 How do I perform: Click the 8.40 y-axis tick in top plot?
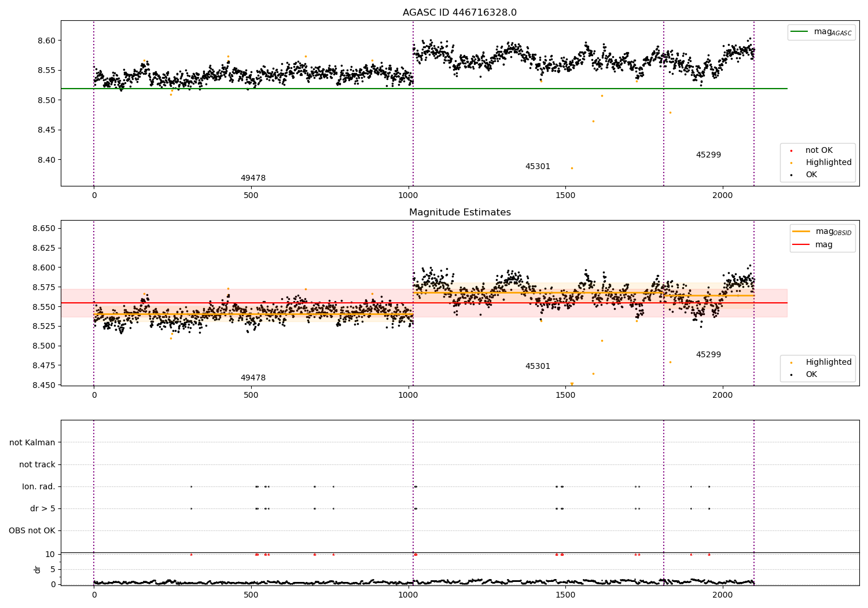46,160
